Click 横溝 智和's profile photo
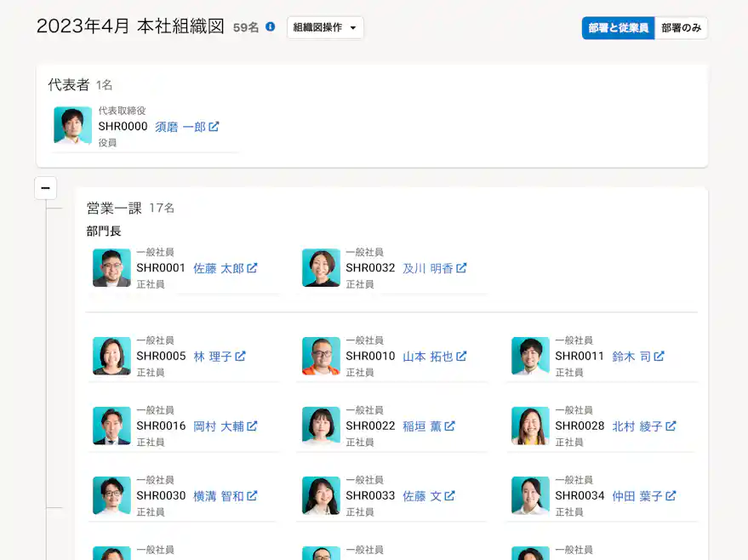This screenshot has width=748, height=560. 111,495
